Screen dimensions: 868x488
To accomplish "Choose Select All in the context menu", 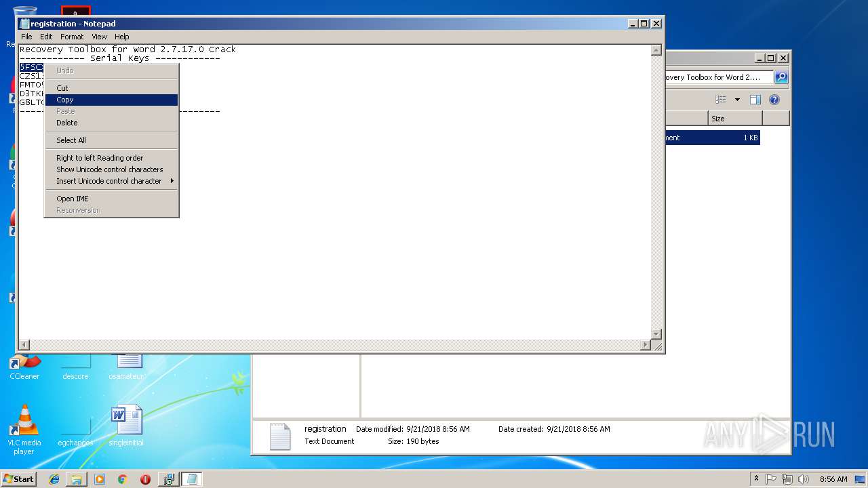I will (x=111, y=140).
